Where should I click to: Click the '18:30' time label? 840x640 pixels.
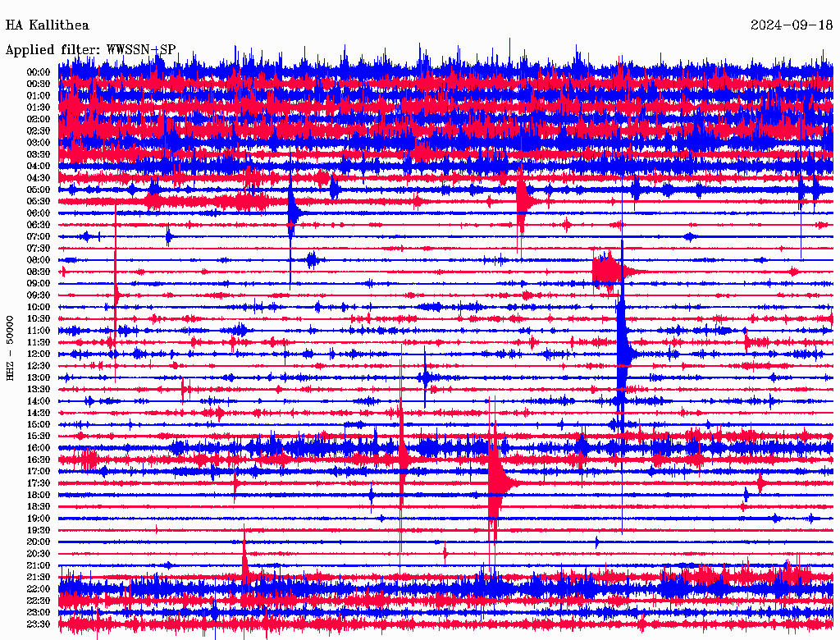pos(39,506)
